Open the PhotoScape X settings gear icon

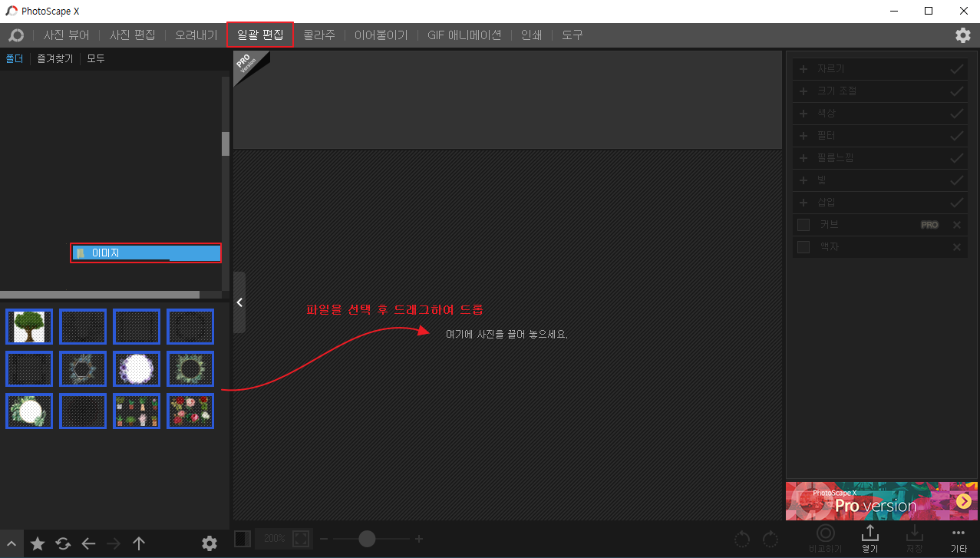(962, 35)
